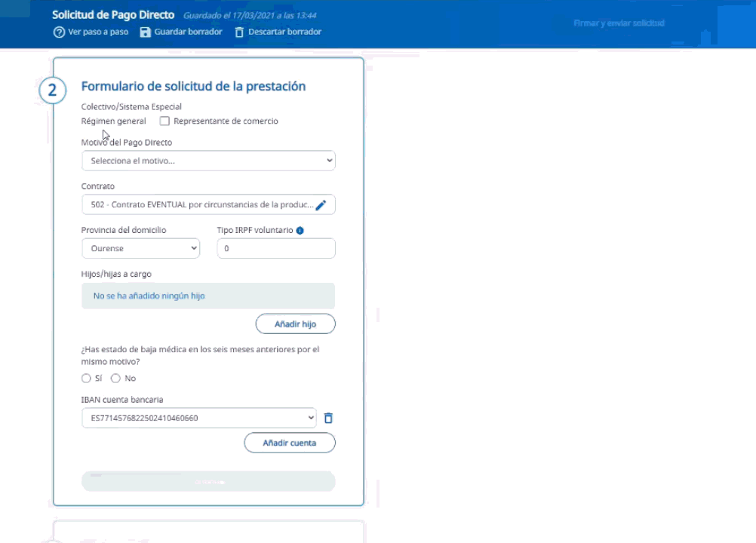Select Sí for previous medical leave

(86, 379)
